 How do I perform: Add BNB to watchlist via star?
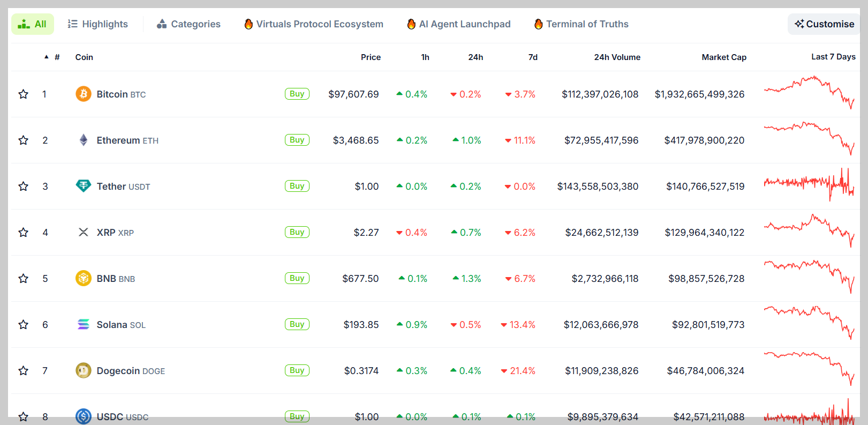(24, 279)
